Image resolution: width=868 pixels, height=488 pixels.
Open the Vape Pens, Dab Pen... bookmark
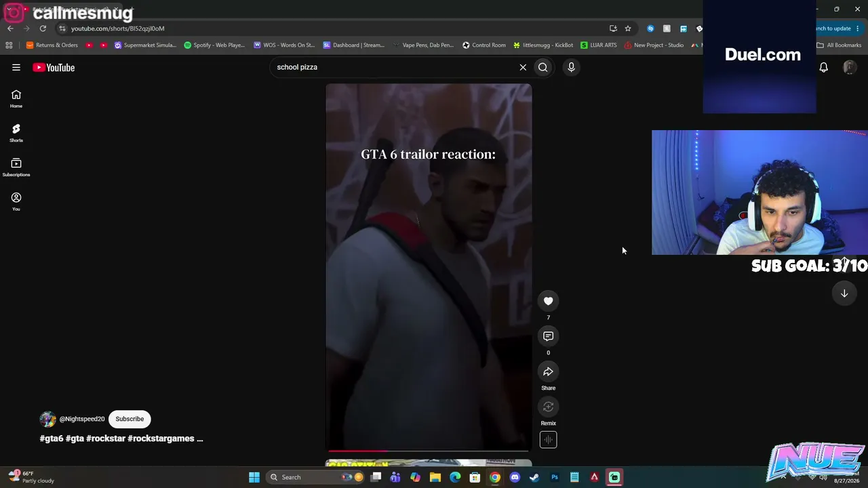(423, 45)
